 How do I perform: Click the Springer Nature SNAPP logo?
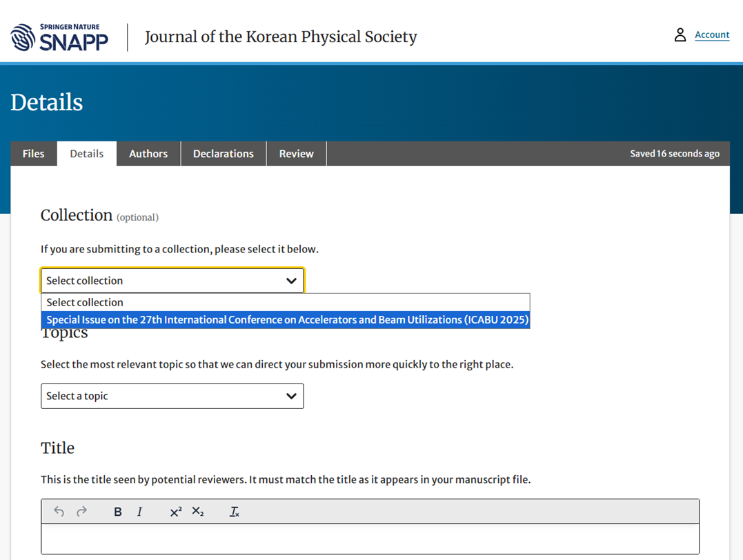pyautogui.click(x=60, y=37)
